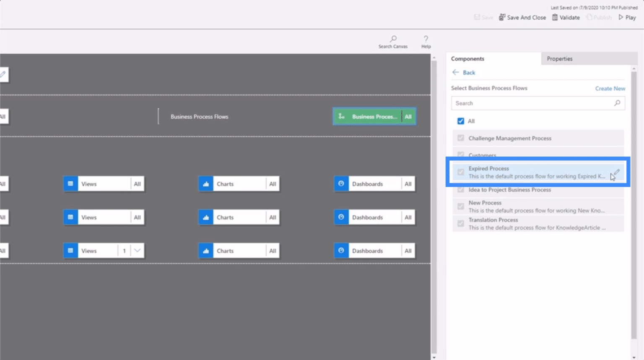Click the third row Charts tile icon
Image resolution: width=644 pixels, height=360 pixels.
pyautogui.click(x=206, y=250)
